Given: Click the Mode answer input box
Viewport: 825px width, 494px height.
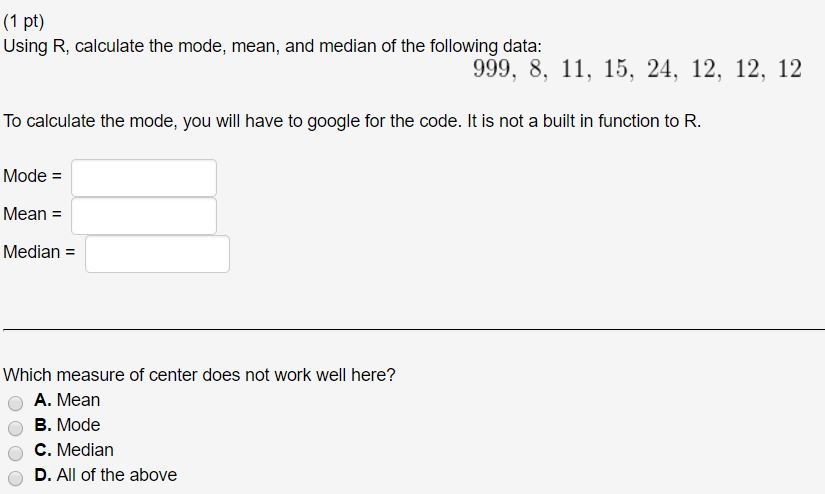Looking at the screenshot, I should (144, 178).
